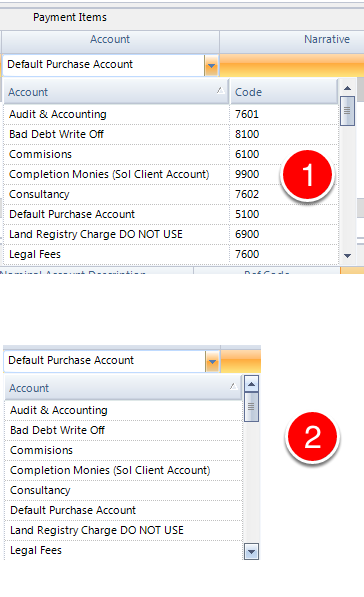364x597 pixels.
Task: Click scroll up arrow in lower list
Action: (x=251, y=384)
